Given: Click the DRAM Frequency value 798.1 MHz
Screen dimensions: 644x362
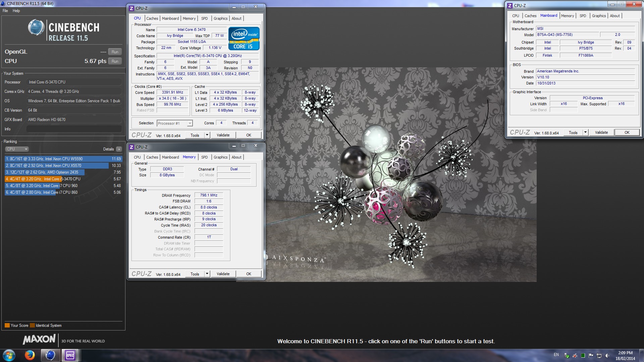Looking at the screenshot, I should (209, 195).
